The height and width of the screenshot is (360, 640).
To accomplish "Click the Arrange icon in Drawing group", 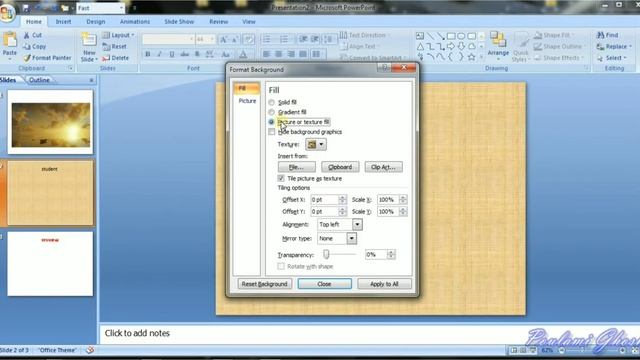I will [x=498, y=40].
